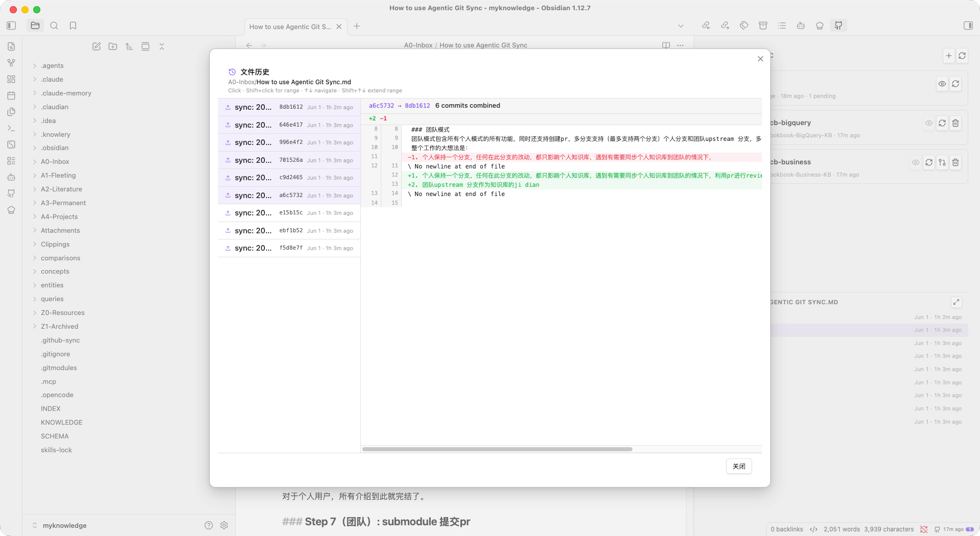Image resolution: width=980 pixels, height=536 pixels.
Task: Open the SCHEMA file
Action: [x=55, y=436]
